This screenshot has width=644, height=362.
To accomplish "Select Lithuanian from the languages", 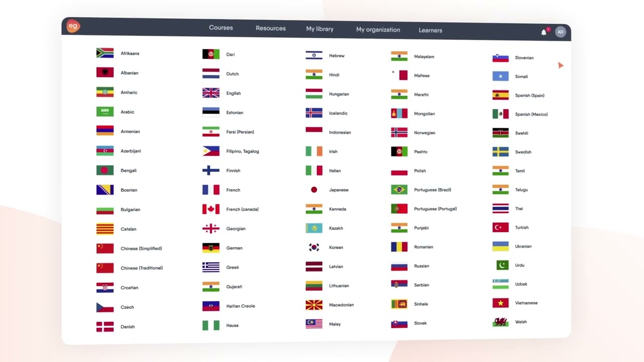I will [x=339, y=286].
